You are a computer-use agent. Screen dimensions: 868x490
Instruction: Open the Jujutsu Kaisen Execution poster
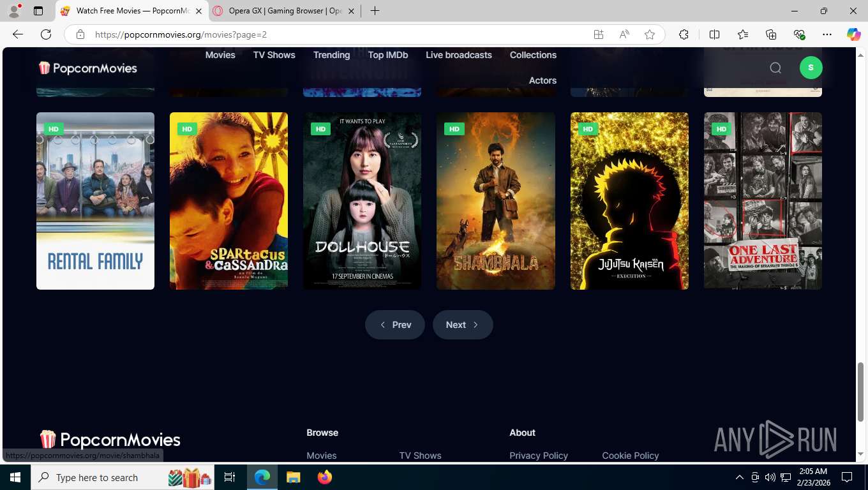tap(629, 201)
